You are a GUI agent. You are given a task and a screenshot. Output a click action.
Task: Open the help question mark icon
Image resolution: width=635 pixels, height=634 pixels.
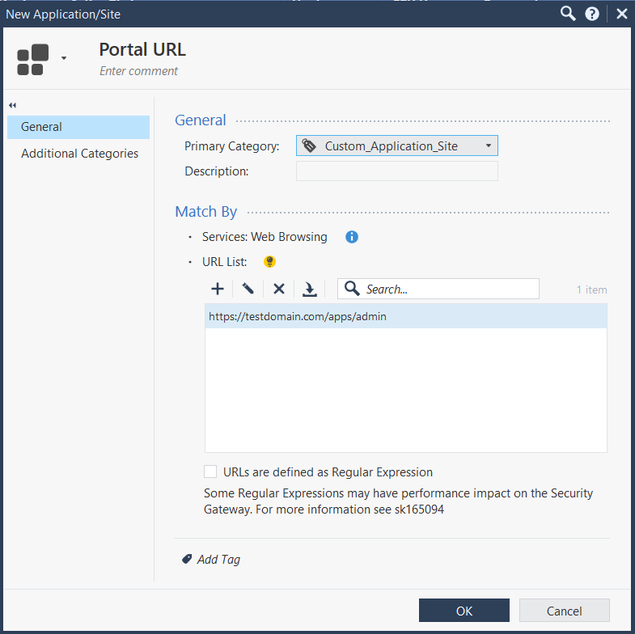(592, 14)
